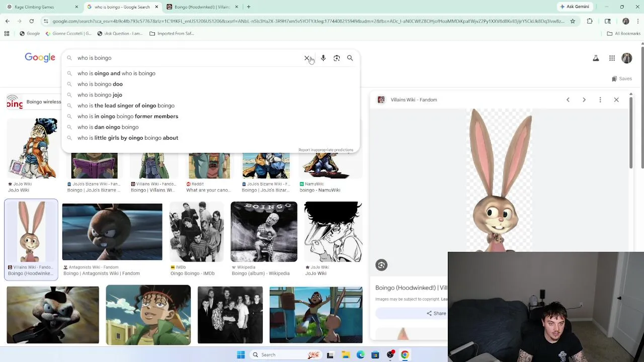The width and height of the screenshot is (644, 362).
Task: Click in the Google search text field
Action: tap(189, 58)
